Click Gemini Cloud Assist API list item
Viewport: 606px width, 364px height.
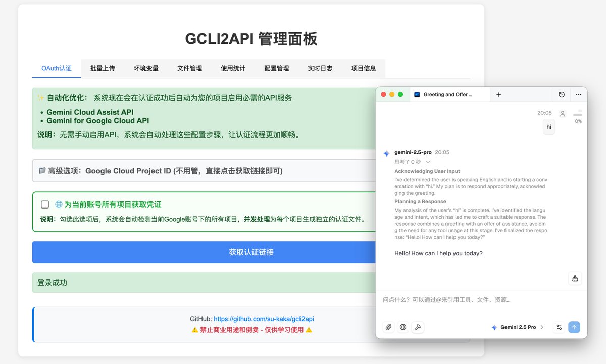click(90, 112)
